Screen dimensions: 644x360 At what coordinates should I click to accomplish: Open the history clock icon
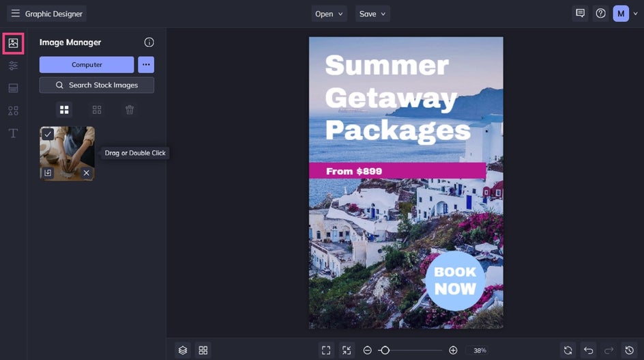629,350
